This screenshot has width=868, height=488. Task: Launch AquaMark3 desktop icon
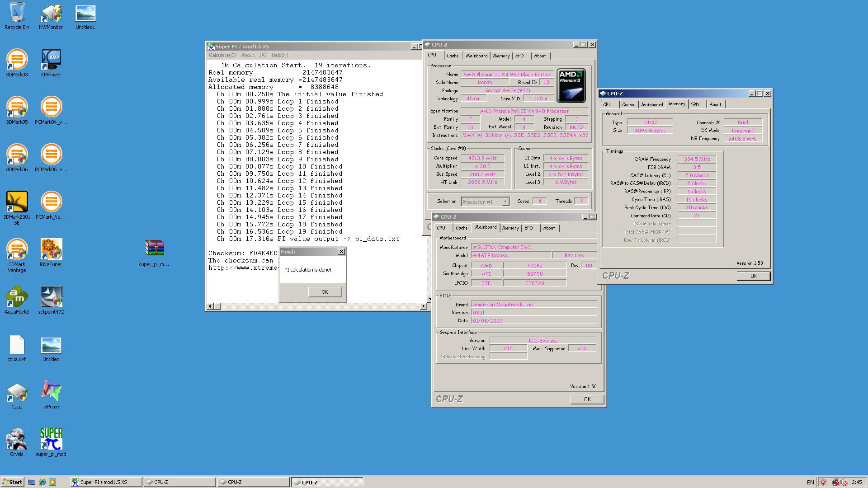(17, 300)
